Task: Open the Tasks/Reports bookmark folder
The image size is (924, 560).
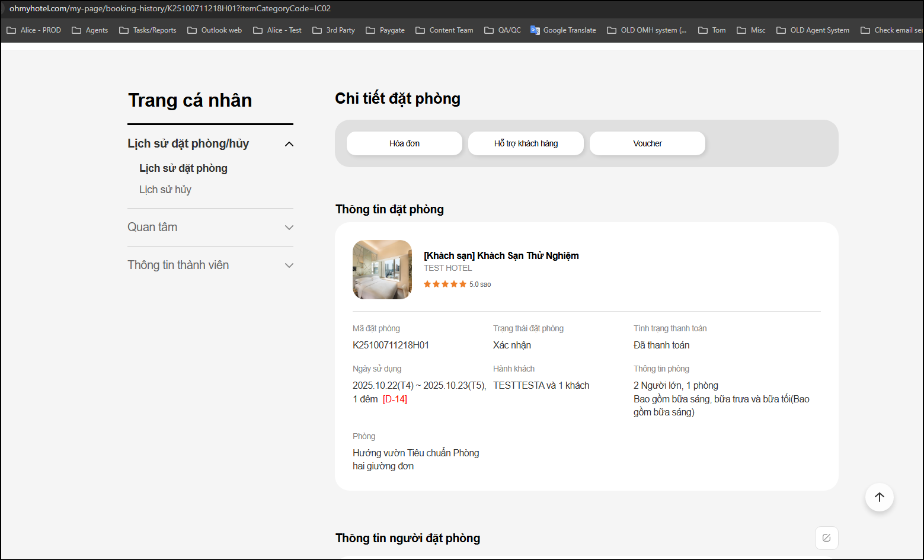Action: click(x=148, y=30)
